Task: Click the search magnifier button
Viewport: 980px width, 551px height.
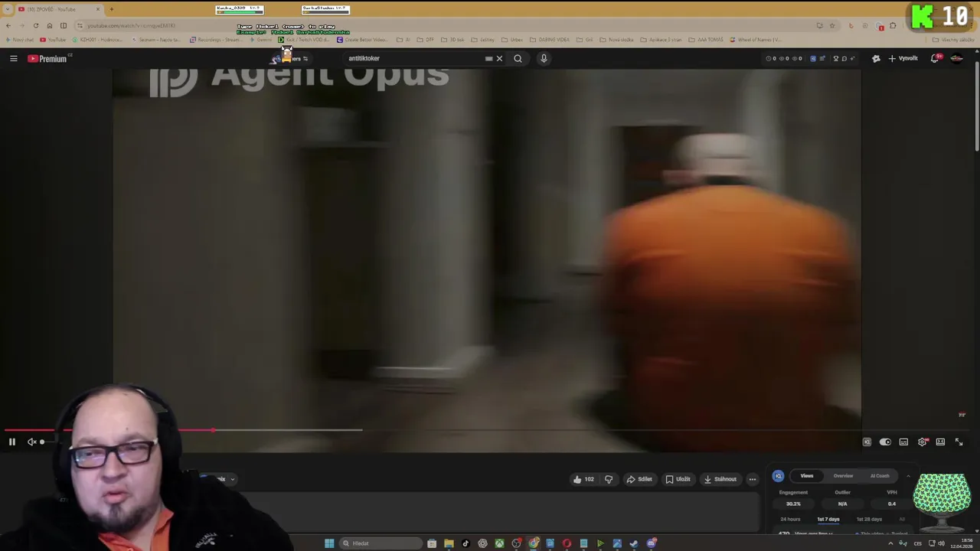Action: pyautogui.click(x=518, y=58)
